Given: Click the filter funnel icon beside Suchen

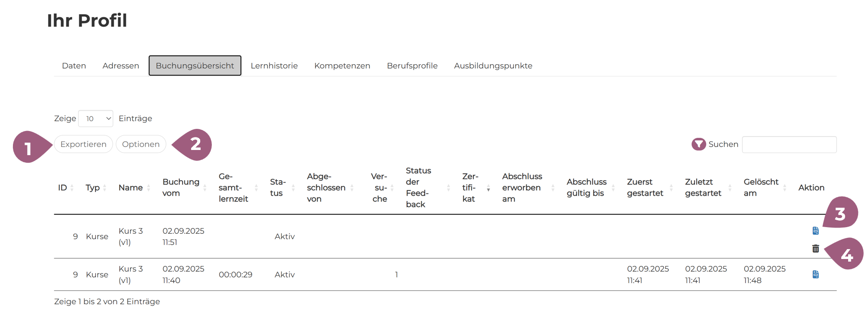Looking at the screenshot, I should click(x=698, y=144).
